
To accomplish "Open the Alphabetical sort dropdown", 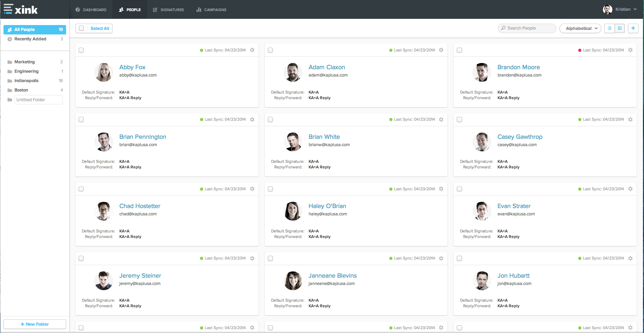I will pyautogui.click(x=580, y=29).
